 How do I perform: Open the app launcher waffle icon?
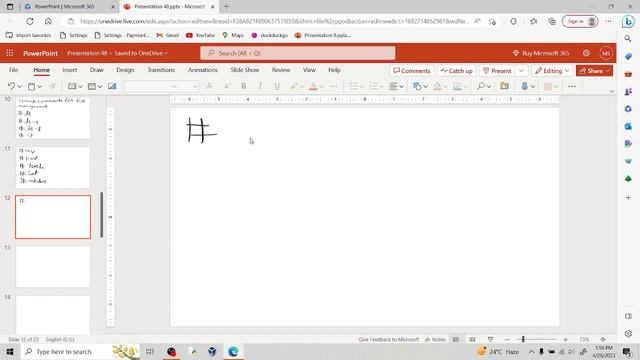click(x=10, y=53)
